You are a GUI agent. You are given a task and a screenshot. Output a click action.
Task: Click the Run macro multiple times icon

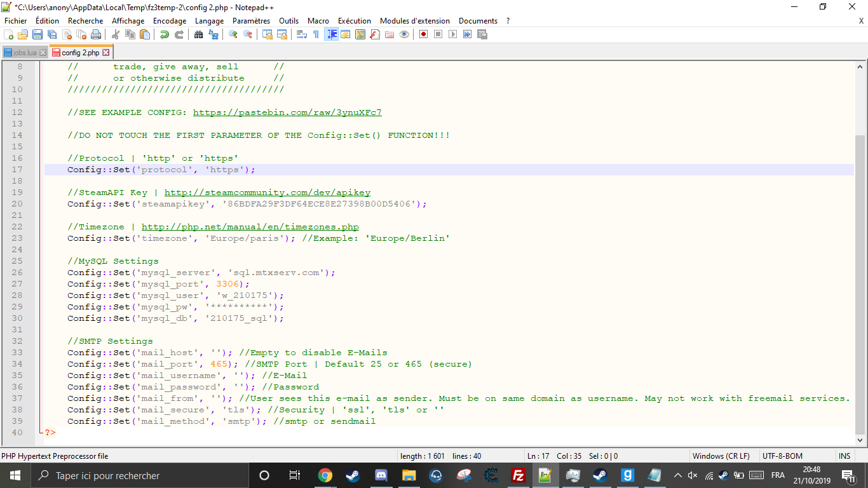[467, 34]
